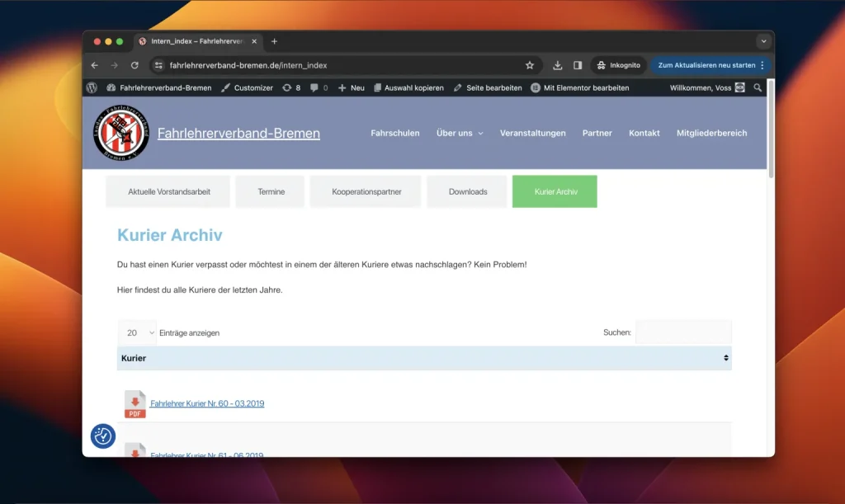Viewport: 845px width, 504px height.
Task: Click the browser address bar URL
Action: tap(248, 65)
